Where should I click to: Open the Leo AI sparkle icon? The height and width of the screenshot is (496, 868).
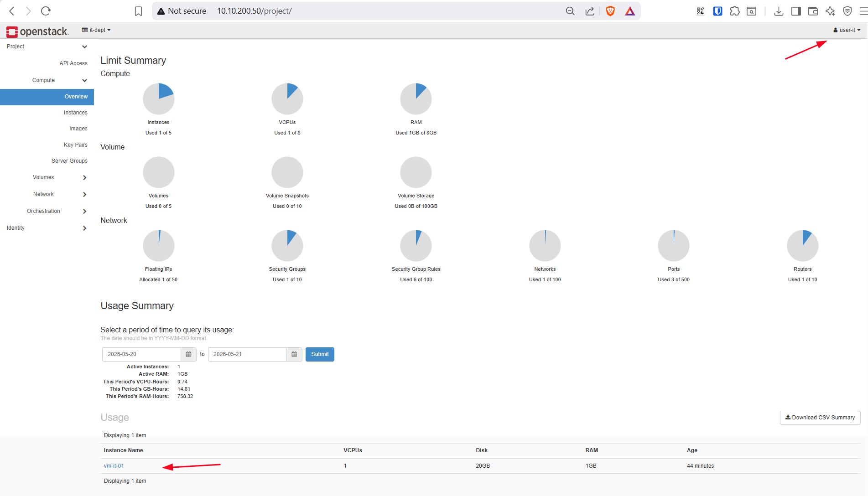coord(830,11)
